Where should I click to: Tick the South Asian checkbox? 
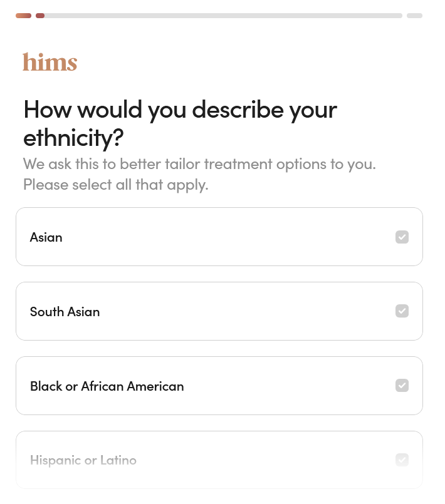[402, 311]
